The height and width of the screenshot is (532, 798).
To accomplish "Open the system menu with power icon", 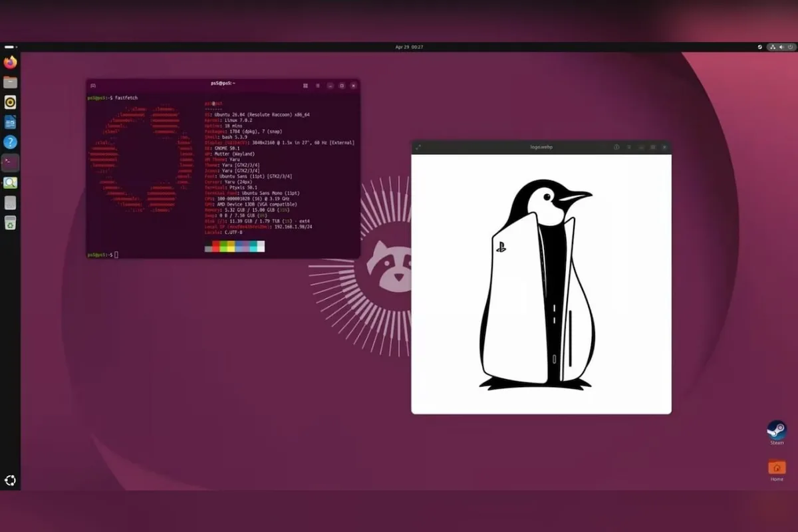I will (x=790, y=47).
